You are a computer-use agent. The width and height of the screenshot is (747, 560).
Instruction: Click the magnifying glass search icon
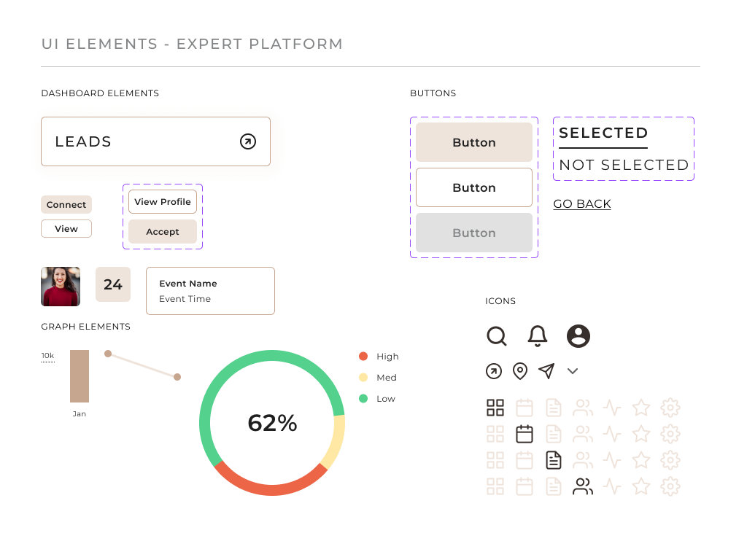pos(497,336)
